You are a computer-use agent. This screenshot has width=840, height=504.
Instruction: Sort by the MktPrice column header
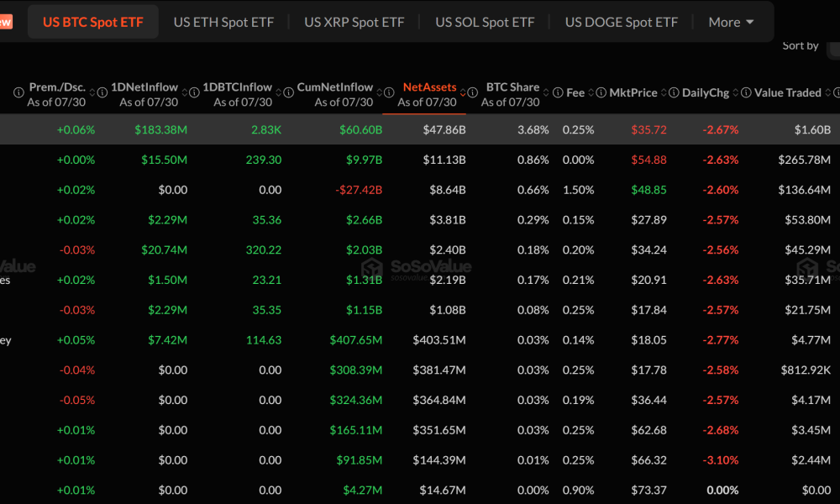click(x=633, y=92)
